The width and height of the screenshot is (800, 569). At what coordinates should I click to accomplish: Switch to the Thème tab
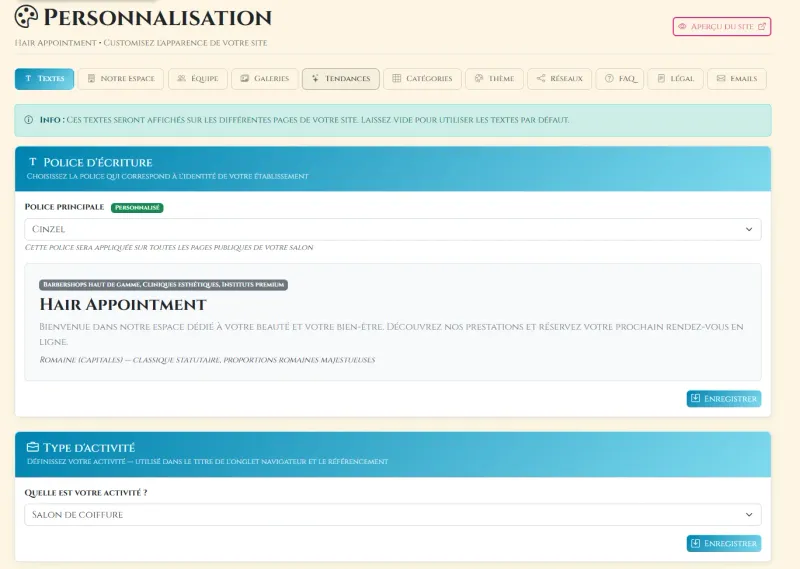(x=494, y=78)
